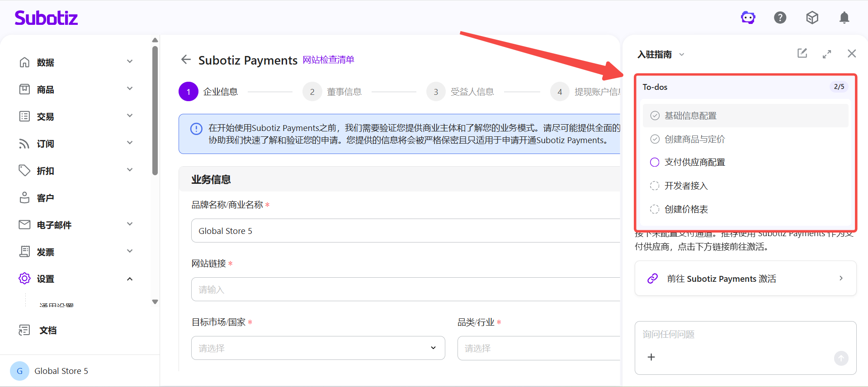This screenshot has width=868, height=387.
Task: Click the 网站链接 input field
Action: [x=406, y=289]
